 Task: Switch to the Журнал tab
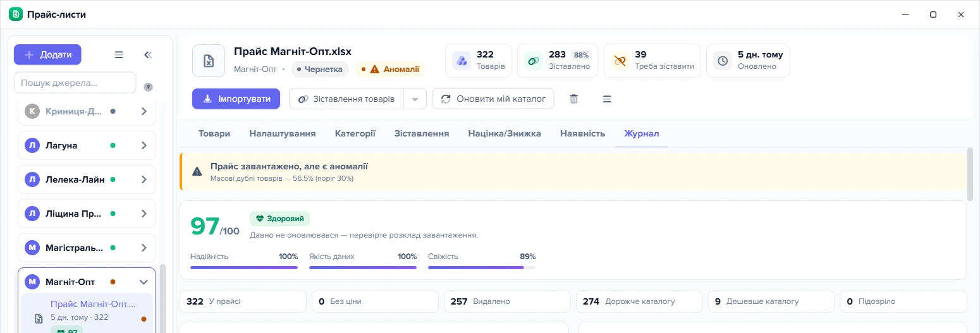pos(642,133)
